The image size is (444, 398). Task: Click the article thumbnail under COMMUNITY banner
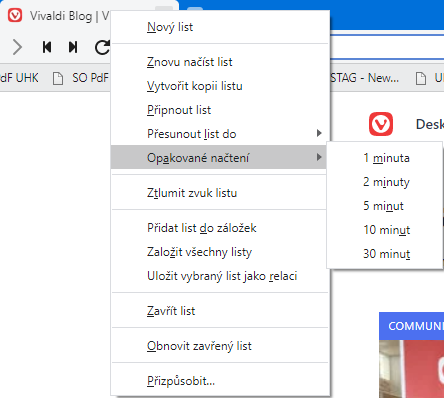[412, 369]
